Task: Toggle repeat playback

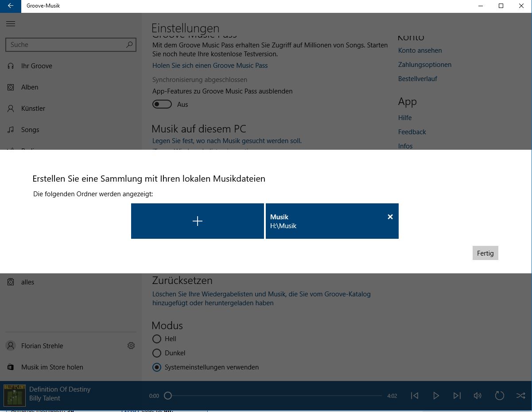Action: click(x=499, y=396)
